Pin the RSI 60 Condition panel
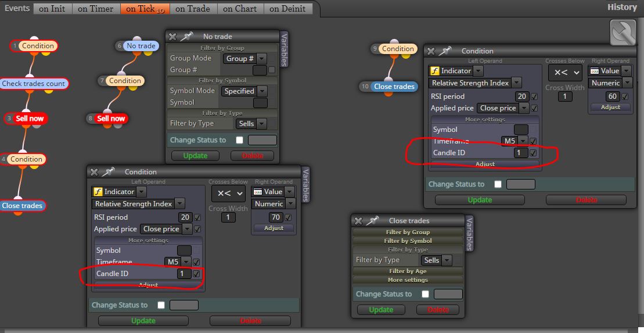 tap(444, 51)
